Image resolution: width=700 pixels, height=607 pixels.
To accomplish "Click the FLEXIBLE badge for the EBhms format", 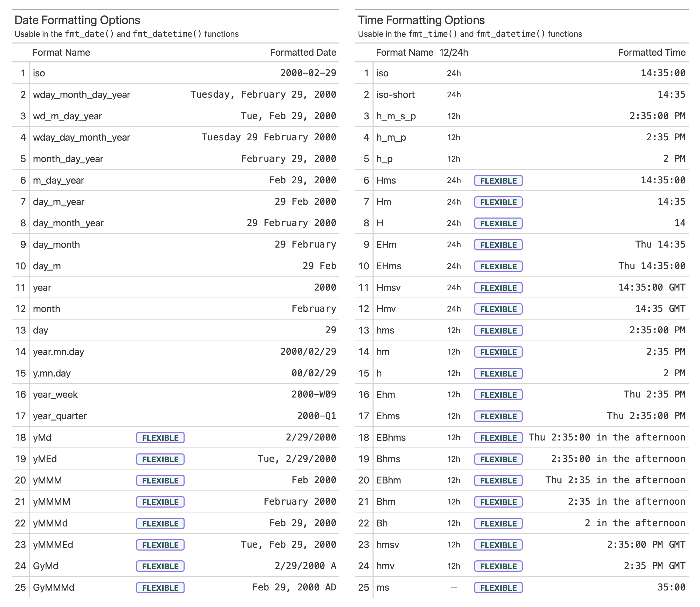I will pyautogui.click(x=498, y=437).
